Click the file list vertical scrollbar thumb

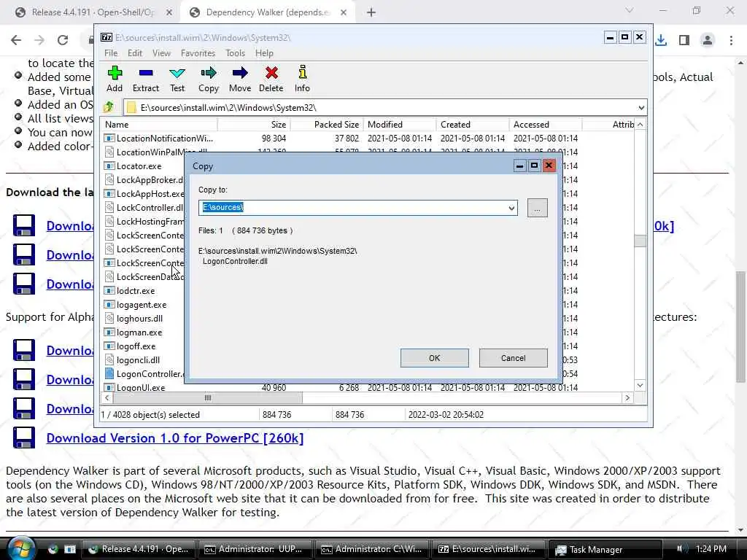tap(640, 241)
